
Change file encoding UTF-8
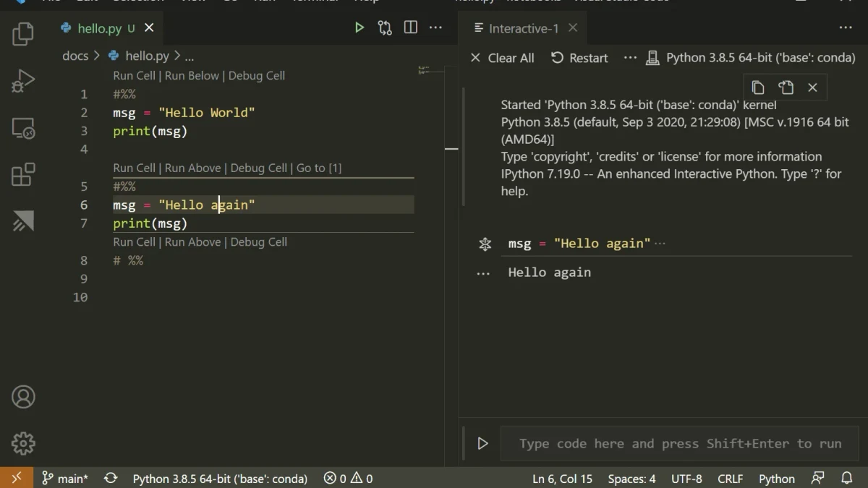tap(686, 478)
